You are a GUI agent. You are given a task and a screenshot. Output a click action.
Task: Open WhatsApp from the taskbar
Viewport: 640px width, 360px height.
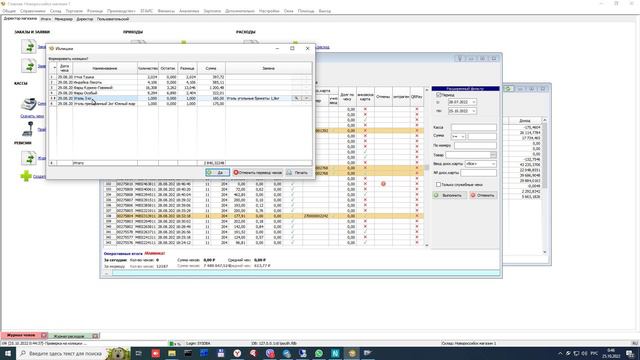point(319,353)
